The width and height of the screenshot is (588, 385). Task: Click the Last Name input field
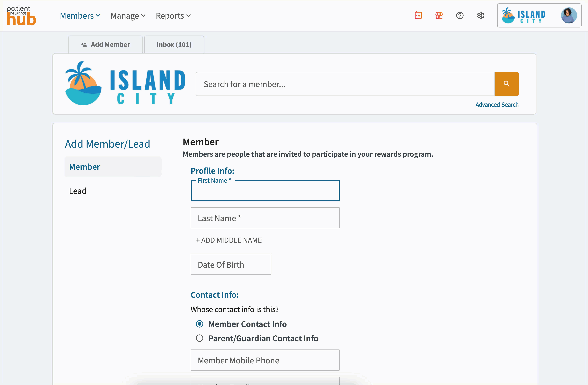tap(265, 218)
